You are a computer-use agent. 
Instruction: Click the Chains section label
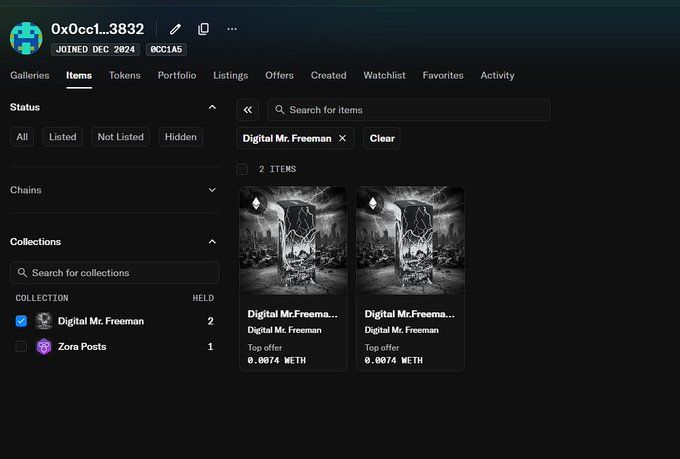(x=26, y=190)
